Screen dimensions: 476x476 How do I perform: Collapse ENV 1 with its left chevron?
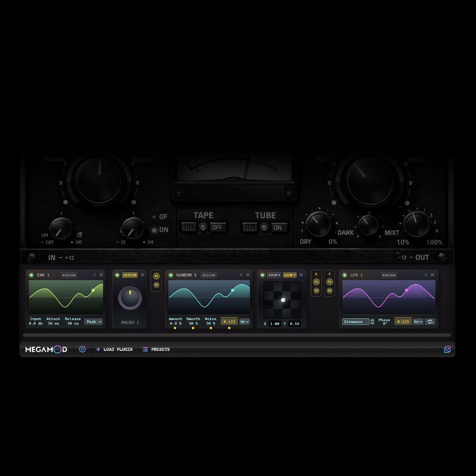coord(94,275)
